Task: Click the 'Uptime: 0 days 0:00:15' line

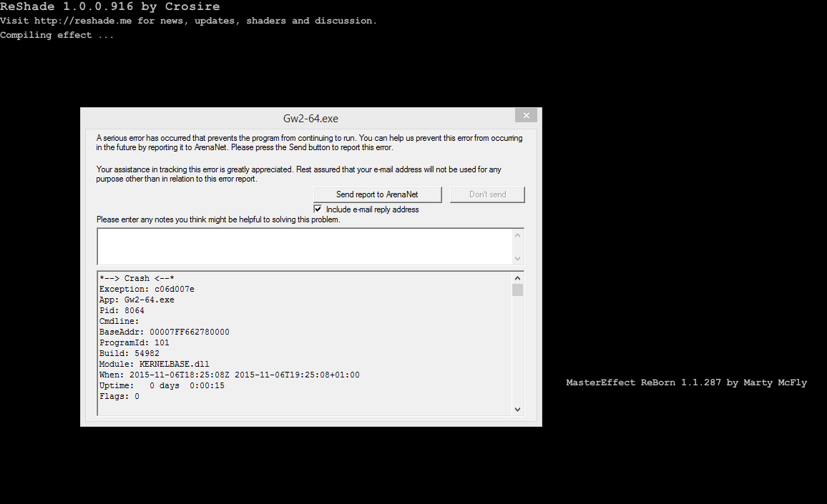Action: click(x=162, y=385)
